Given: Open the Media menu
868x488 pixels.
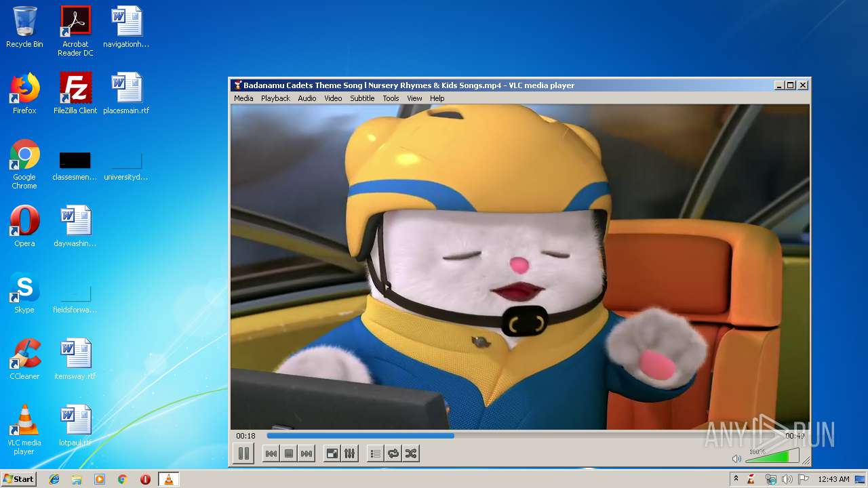Looking at the screenshot, I should 243,98.
